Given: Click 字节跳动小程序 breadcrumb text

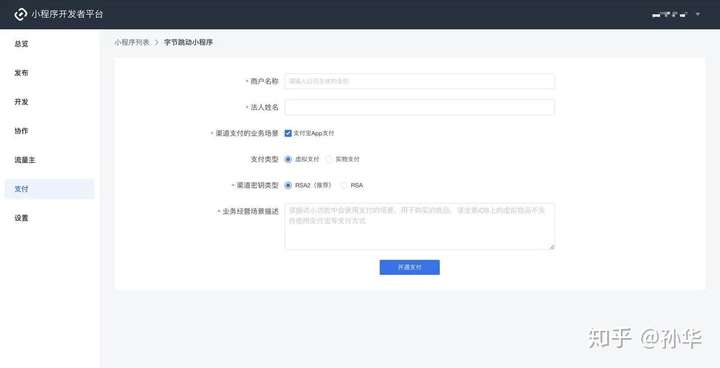Looking at the screenshot, I should pos(188,42).
